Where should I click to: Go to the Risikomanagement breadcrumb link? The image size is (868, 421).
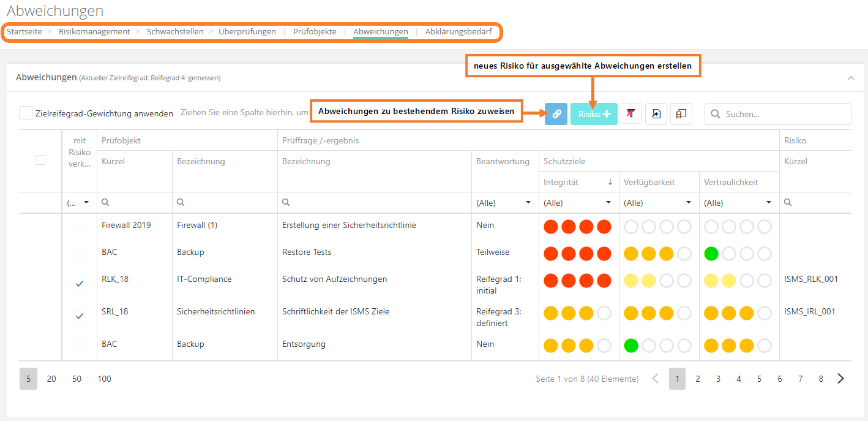pos(94,31)
